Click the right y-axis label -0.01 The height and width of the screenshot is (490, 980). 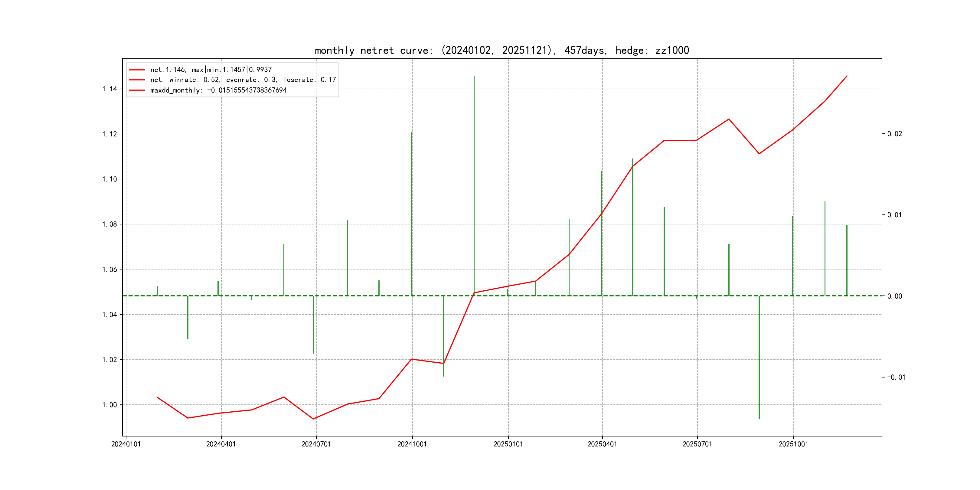[896, 377]
